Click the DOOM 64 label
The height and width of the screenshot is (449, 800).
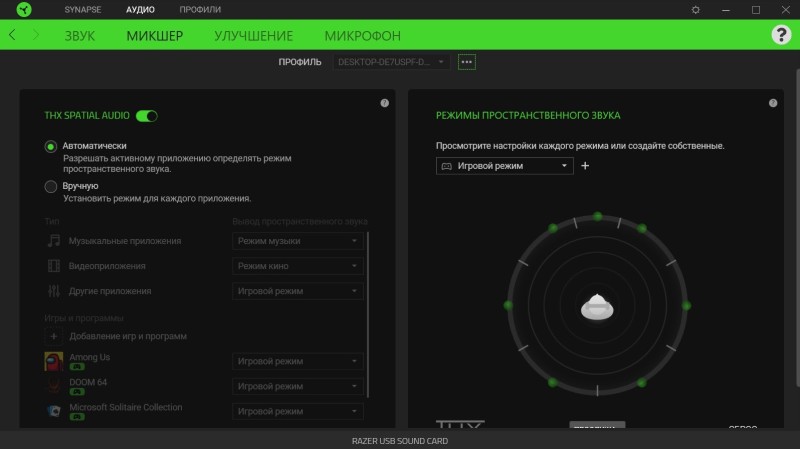tap(88, 382)
